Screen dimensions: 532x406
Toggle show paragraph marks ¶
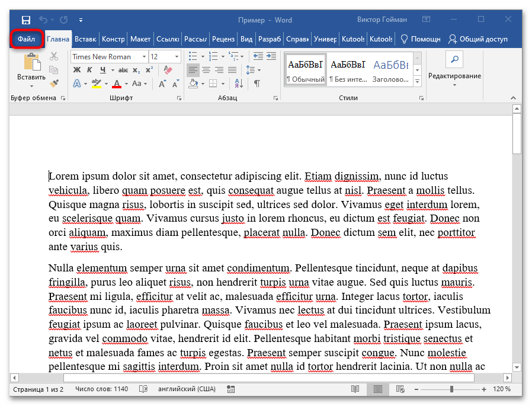tap(257, 84)
